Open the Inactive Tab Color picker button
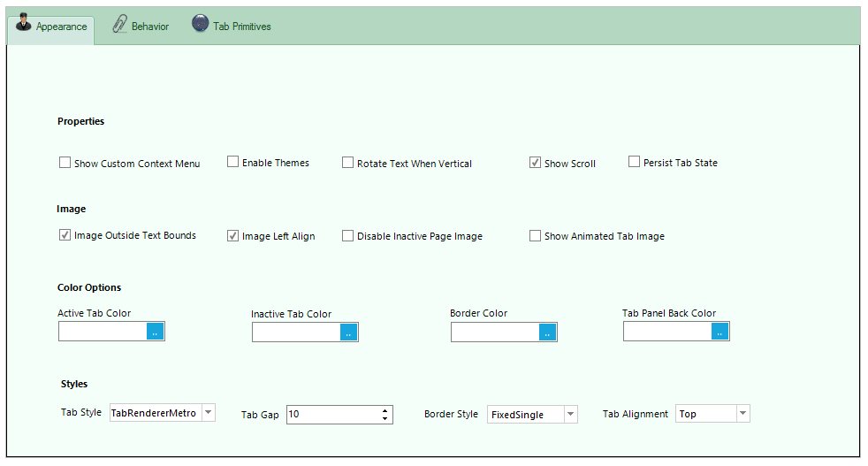This screenshot has height=466, width=868. click(349, 332)
